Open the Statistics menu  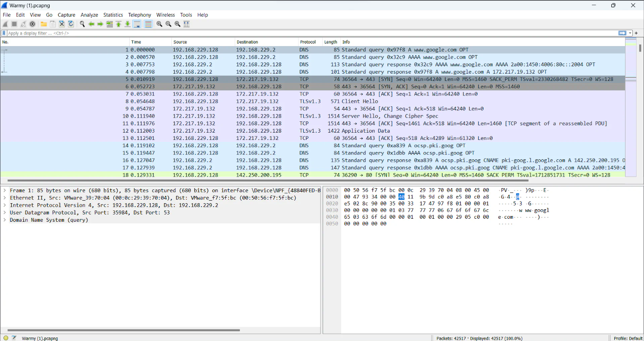point(113,15)
